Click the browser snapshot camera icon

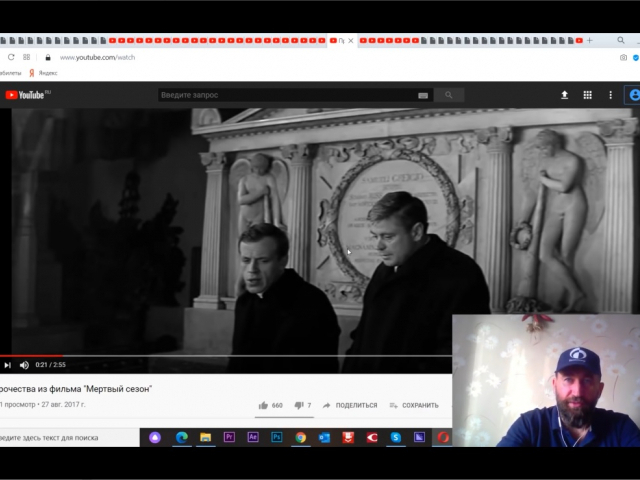[x=623, y=58]
